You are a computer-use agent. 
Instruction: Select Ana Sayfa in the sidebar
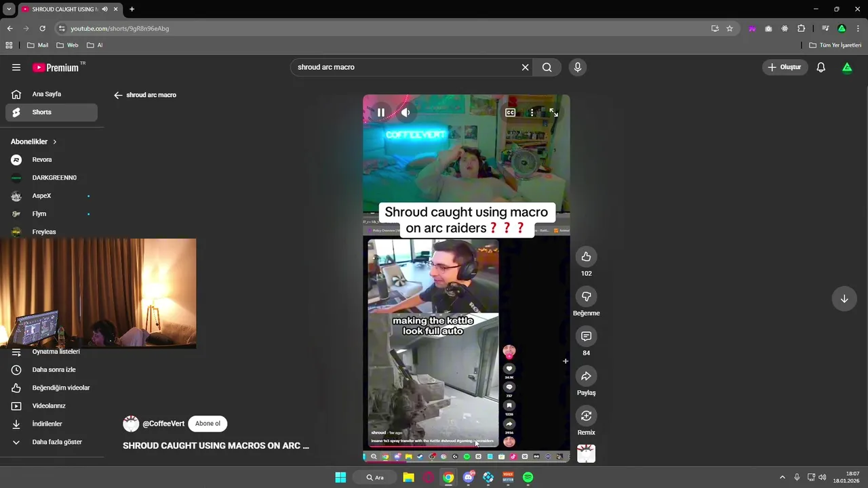click(52, 94)
